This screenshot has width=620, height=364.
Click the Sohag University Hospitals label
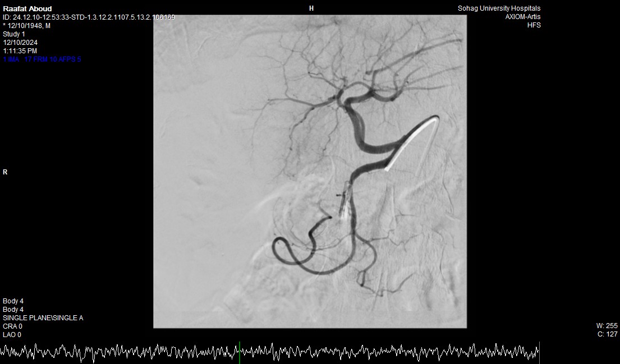pyautogui.click(x=499, y=8)
